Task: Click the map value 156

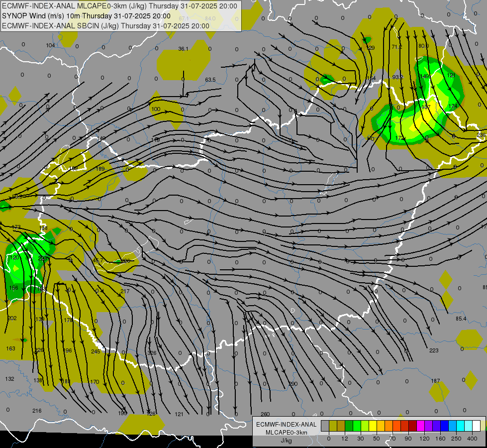Action: point(13,288)
